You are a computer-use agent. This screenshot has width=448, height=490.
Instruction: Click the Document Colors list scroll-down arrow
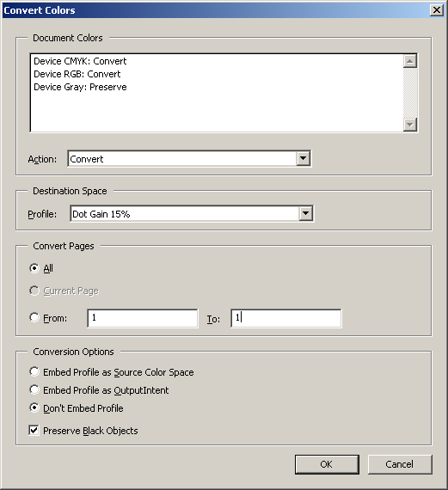(410, 125)
